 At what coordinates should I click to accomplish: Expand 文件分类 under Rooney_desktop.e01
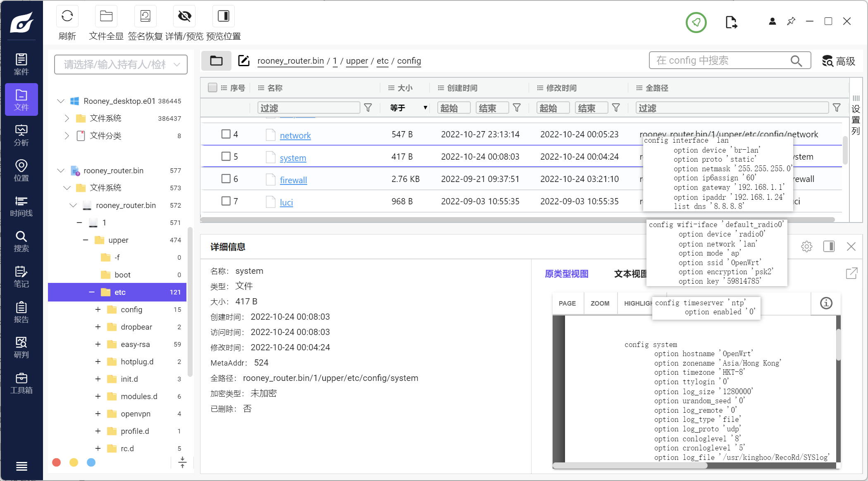67,136
